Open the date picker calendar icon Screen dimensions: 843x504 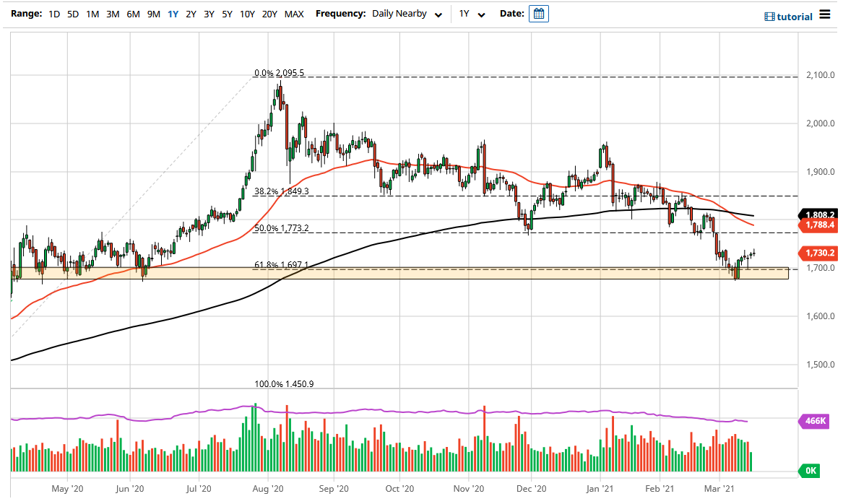coord(538,14)
